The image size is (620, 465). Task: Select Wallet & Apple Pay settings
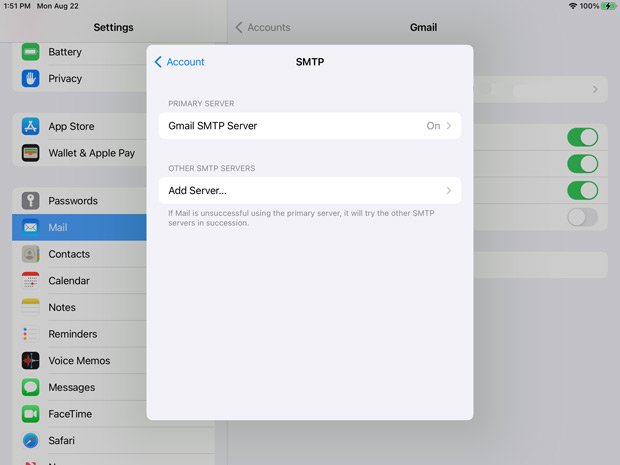[x=79, y=153]
